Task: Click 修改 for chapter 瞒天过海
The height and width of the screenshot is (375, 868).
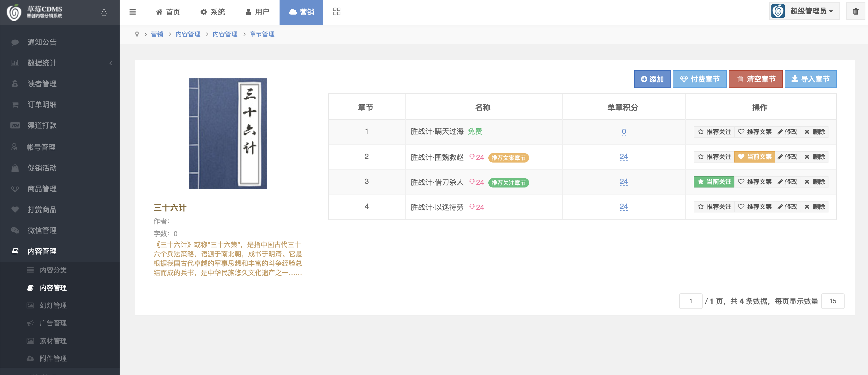Action: pyautogui.click(x=787, y=132)
